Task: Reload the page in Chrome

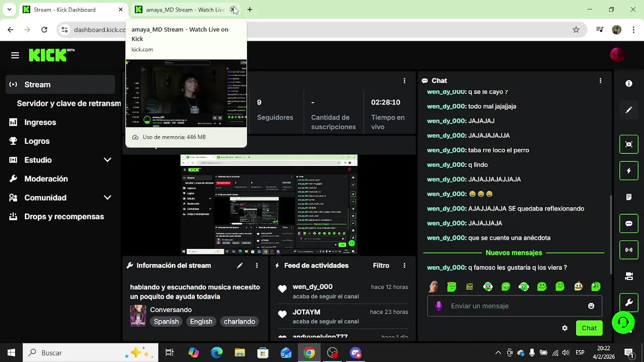Action: point(44,30)
